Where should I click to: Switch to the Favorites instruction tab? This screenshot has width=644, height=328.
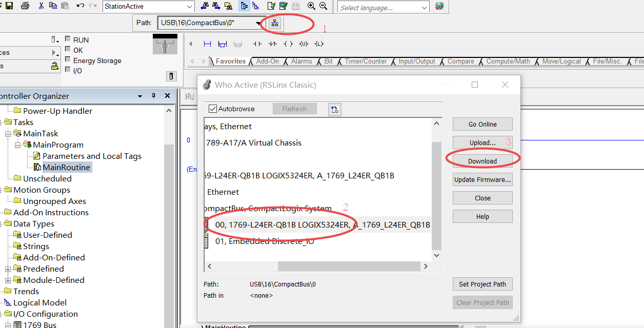[x=230, y=61]
